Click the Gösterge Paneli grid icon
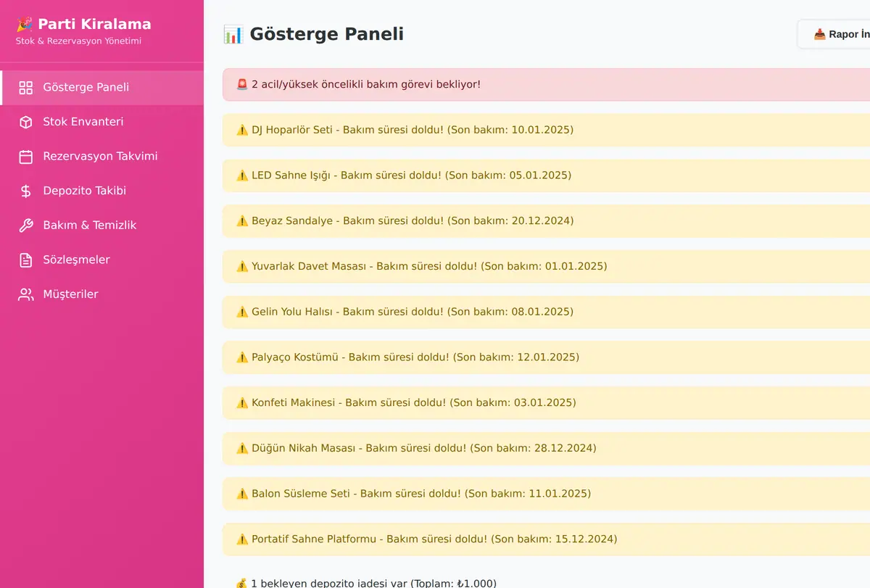Viewport: 870px width, 588px height. 26,88
